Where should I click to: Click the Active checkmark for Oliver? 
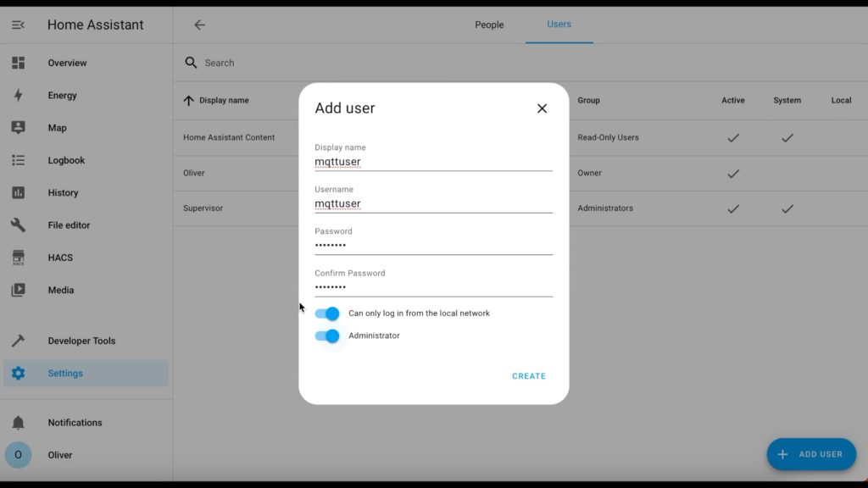click(x=733, y=173)
